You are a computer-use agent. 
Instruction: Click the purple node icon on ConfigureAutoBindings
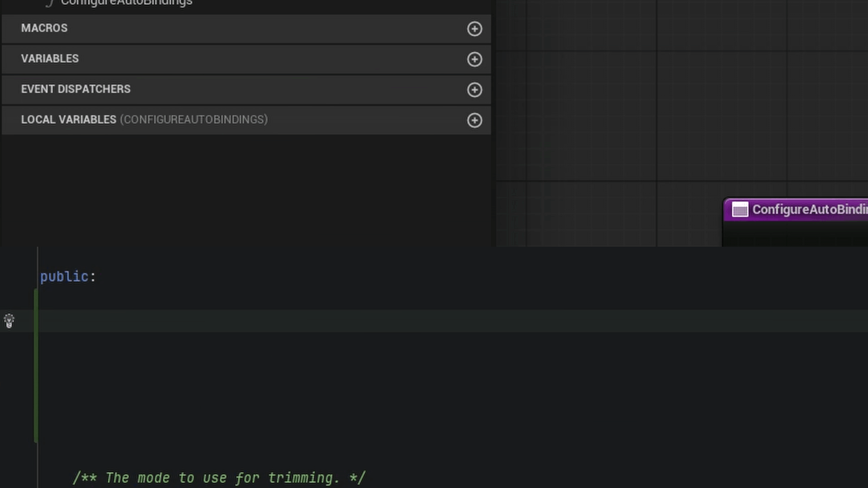[x=740, y=210]
